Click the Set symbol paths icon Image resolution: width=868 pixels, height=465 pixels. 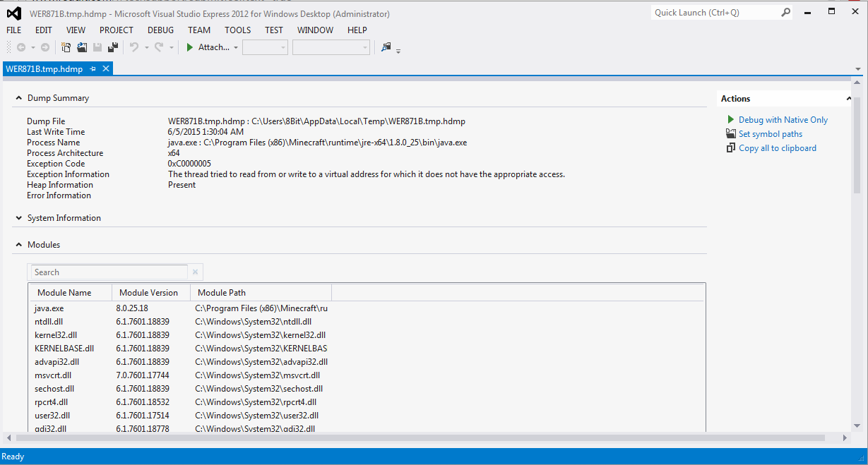tap(731, 134)
